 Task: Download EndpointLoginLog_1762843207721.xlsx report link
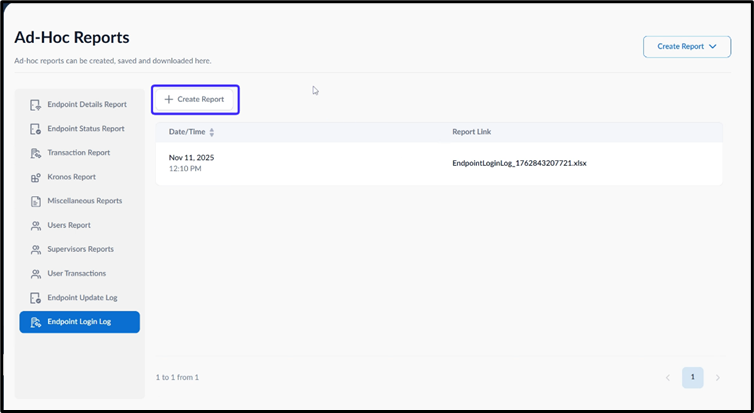click(x=519, y=163)
